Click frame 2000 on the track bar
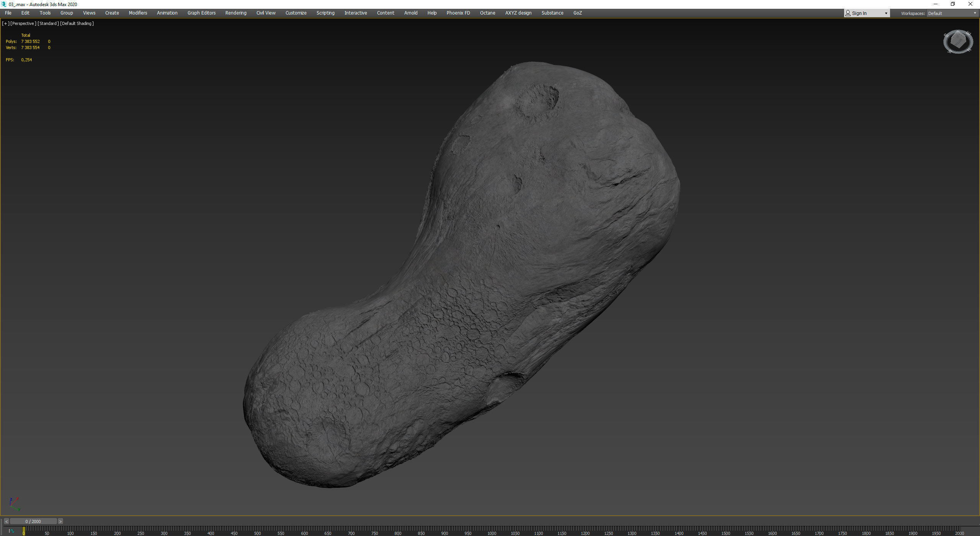Screen dimensions: 980x536 click(x=960, y=533)
